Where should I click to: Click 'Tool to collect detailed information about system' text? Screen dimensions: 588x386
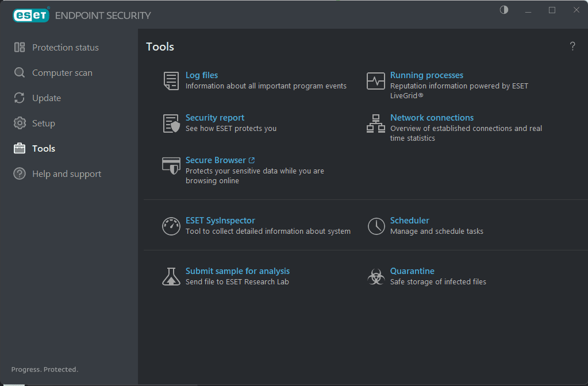268,231
